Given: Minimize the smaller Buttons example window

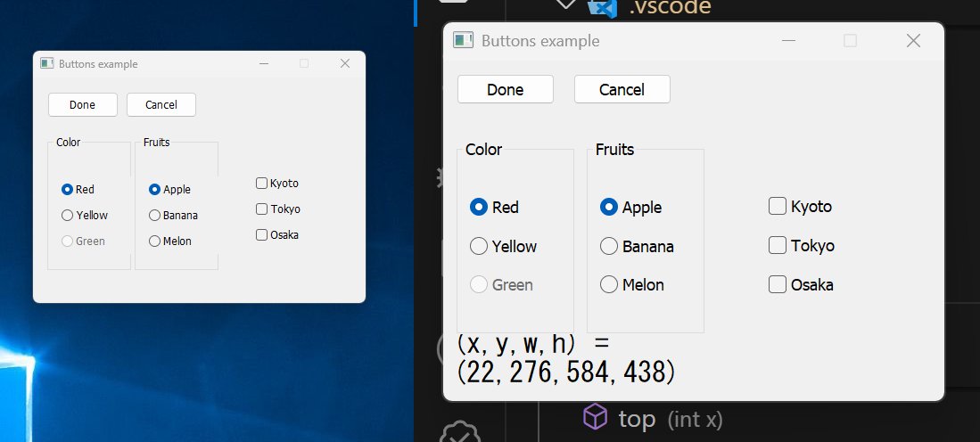Looking at the screenshot, I should click(x=264, y=63).
